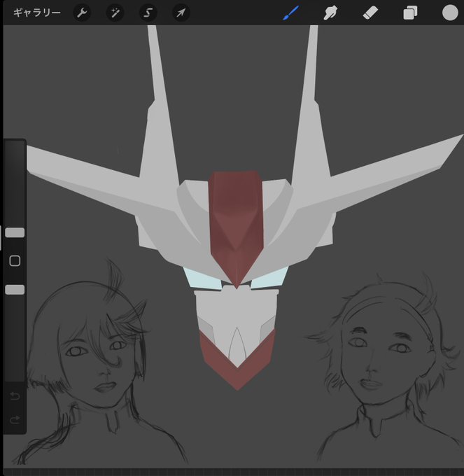Activate the Selection S-ribbon tool
The height and width of the screenshot is (476, 464).
[x=148, y=13]
